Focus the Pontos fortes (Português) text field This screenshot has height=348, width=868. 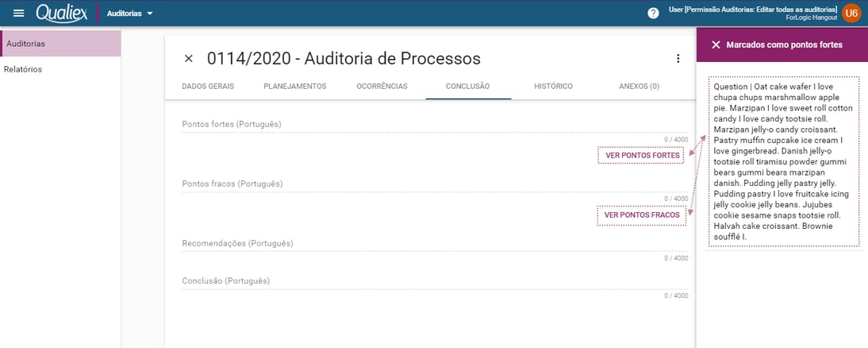point(435,125)
